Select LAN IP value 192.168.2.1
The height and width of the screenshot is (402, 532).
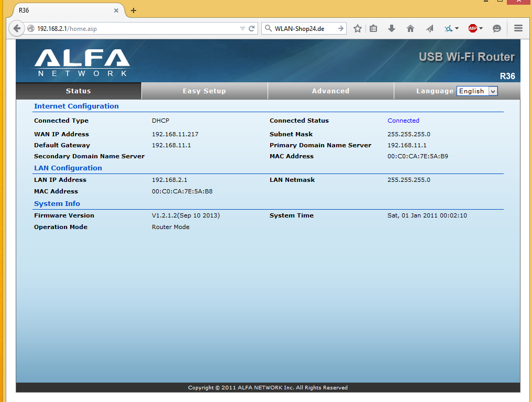click(169, 180)
